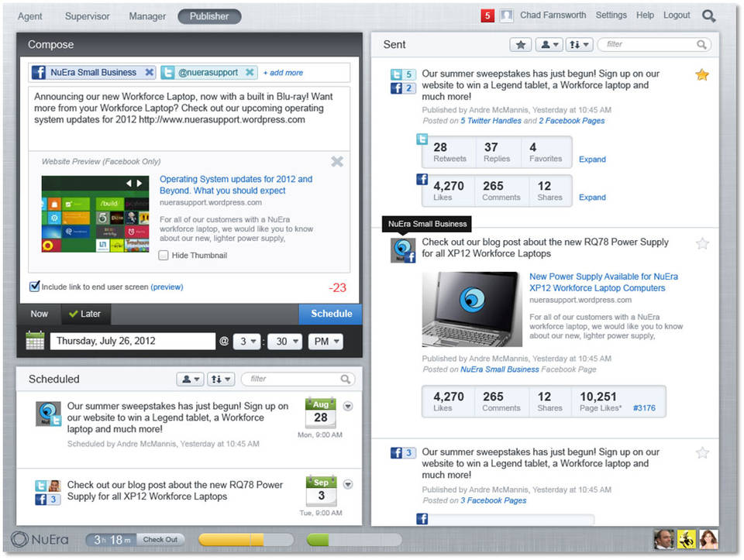Expand options for Aug 28 scheduled post

[x=348, y=406]
